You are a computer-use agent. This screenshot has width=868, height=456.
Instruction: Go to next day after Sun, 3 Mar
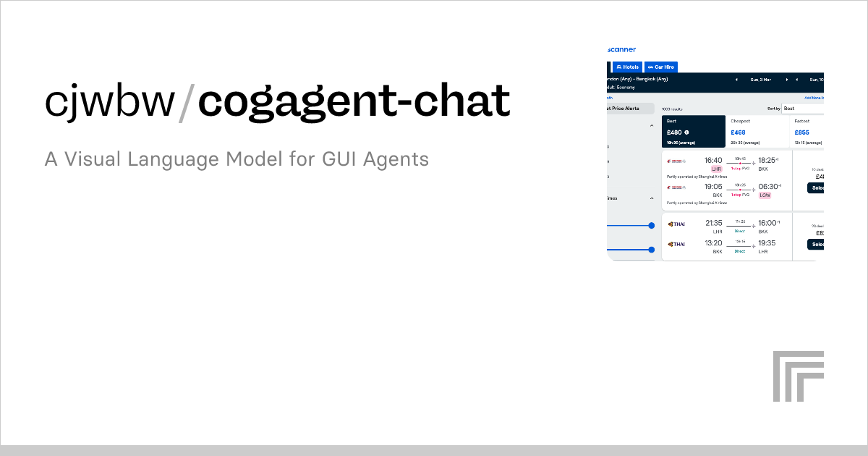(786, 80)
